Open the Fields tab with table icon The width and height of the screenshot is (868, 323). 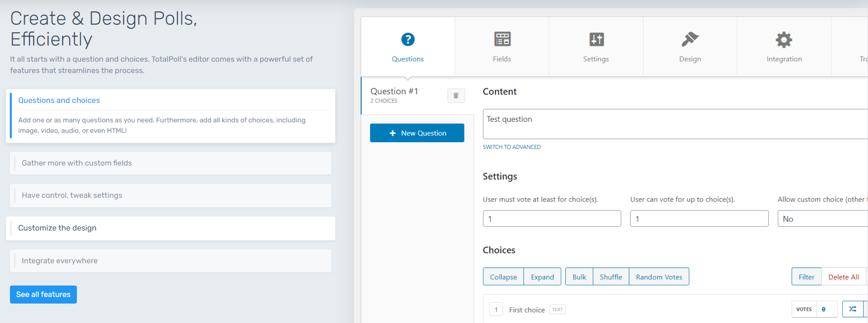pos(502,47)
